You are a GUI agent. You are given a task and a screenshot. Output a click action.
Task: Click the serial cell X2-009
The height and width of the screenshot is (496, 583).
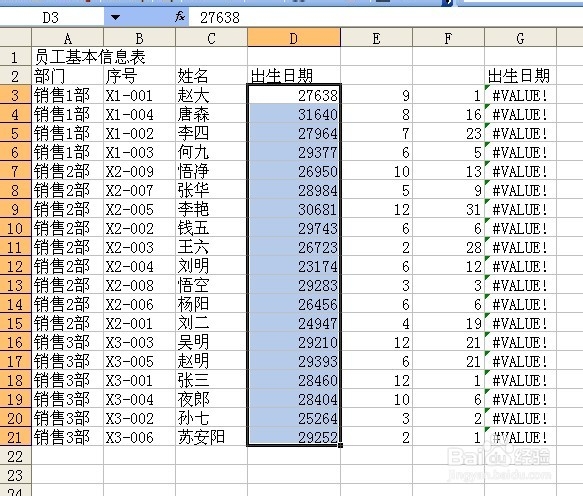point(139,171)
